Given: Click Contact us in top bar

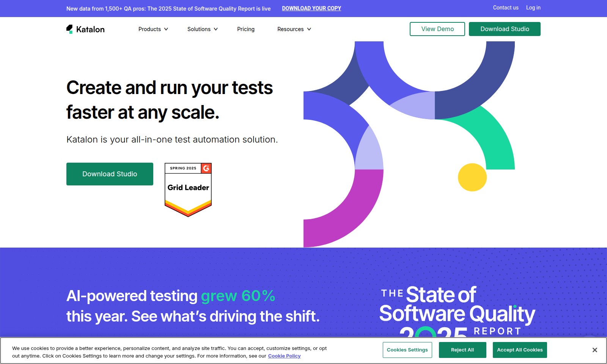Looking at the screenshot, I should [x=506, y=8].
